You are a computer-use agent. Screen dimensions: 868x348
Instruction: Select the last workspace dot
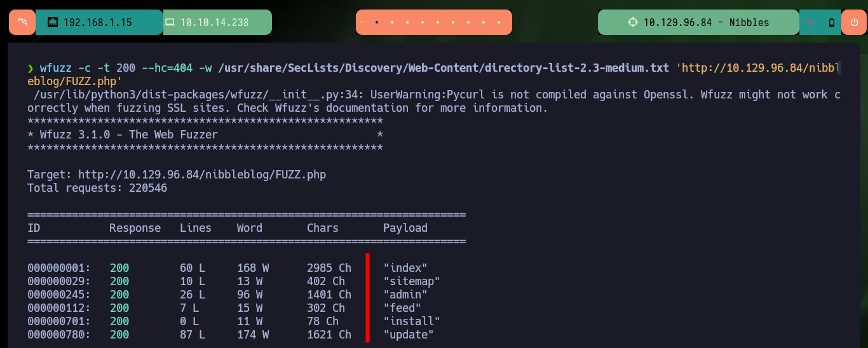point(499,22)
